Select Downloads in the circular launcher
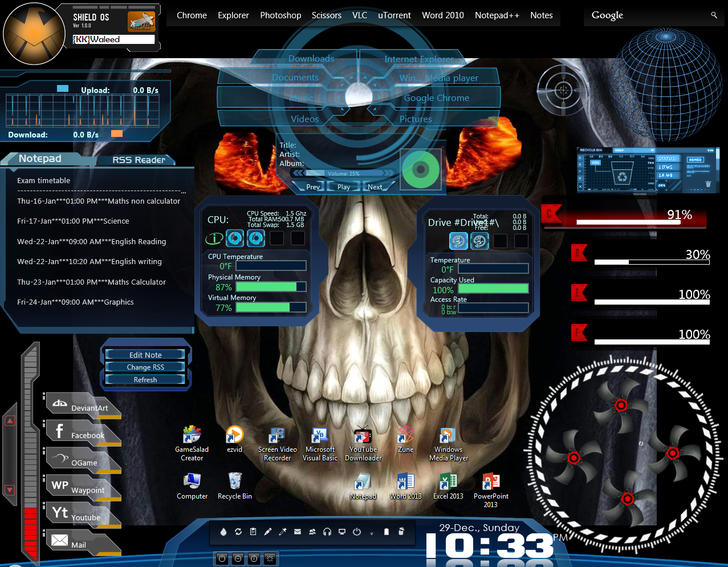 tap(311, 58)
